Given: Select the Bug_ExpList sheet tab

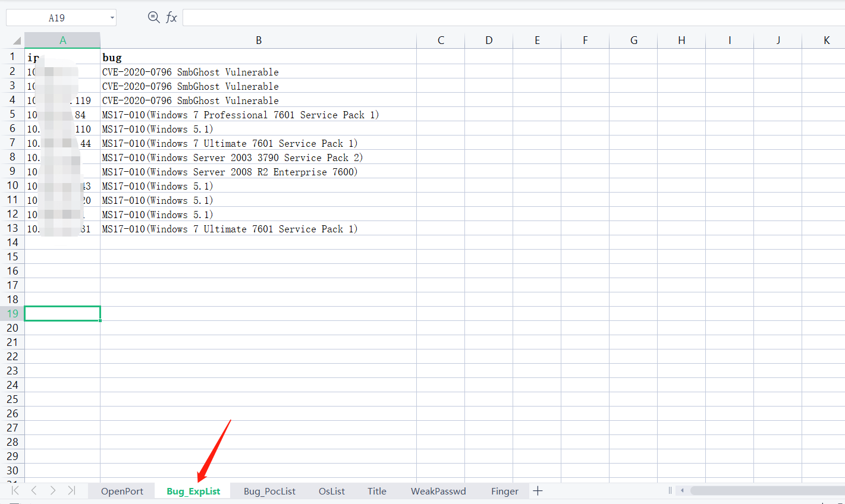Looking at the screenshot, I should [193, 491].
